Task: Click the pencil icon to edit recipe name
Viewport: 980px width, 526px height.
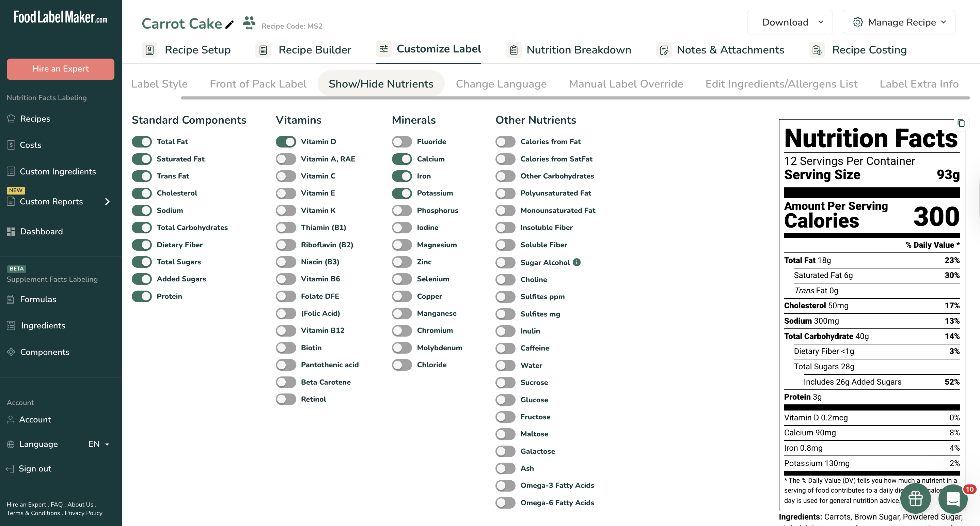Action: point(230,25)
